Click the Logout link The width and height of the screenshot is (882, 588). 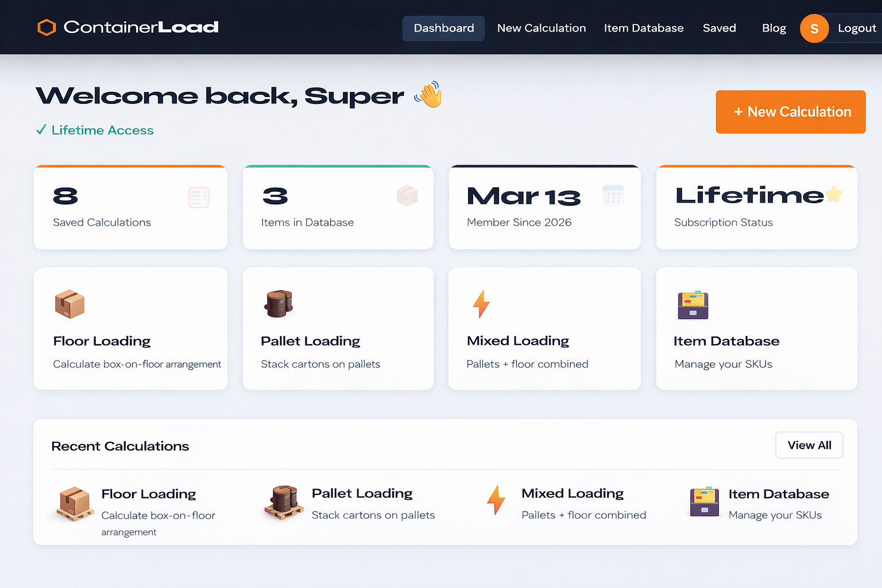pyautogui.click(x=857, y=28)
